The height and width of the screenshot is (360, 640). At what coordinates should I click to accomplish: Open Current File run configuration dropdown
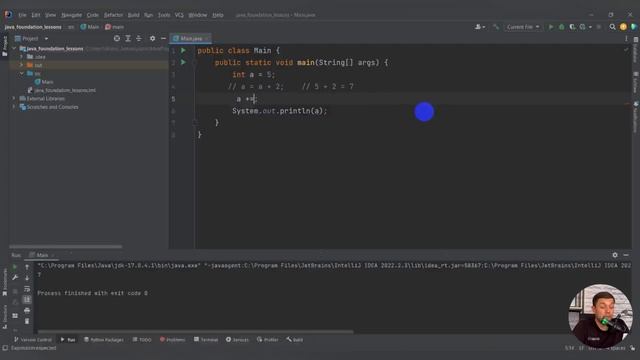pos(523,27)
